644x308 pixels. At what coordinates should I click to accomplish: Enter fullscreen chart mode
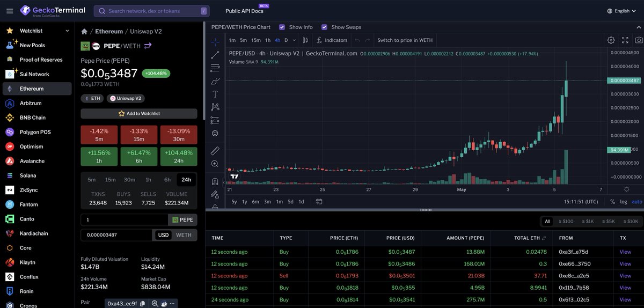(x=625, y=40)
